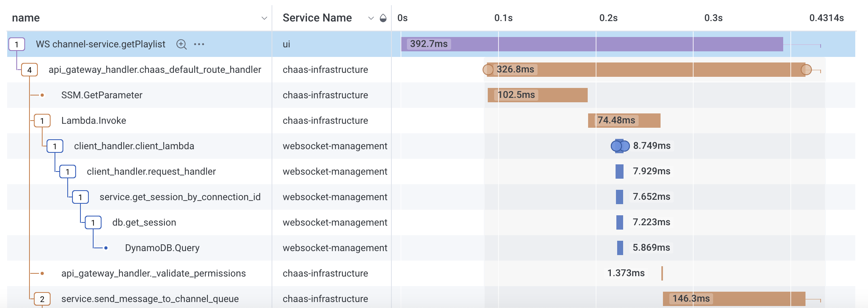
Task: Click the blue 5.869ms DynamoDB.Query bar
Action: [x=620, y=248]
